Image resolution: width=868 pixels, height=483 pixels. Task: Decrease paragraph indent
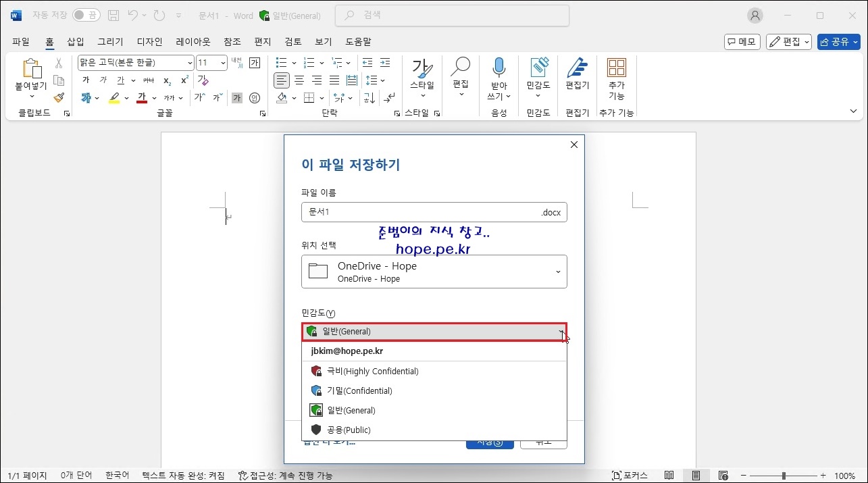pos(367,63)
